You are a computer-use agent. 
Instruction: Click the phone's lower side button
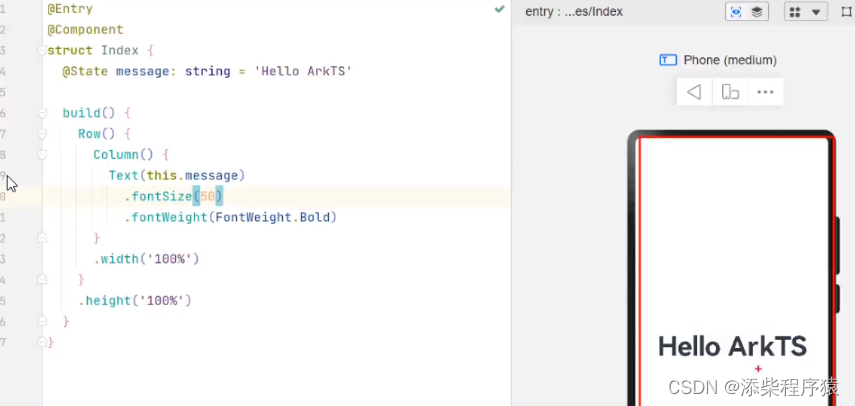click(x=837, y=299)
